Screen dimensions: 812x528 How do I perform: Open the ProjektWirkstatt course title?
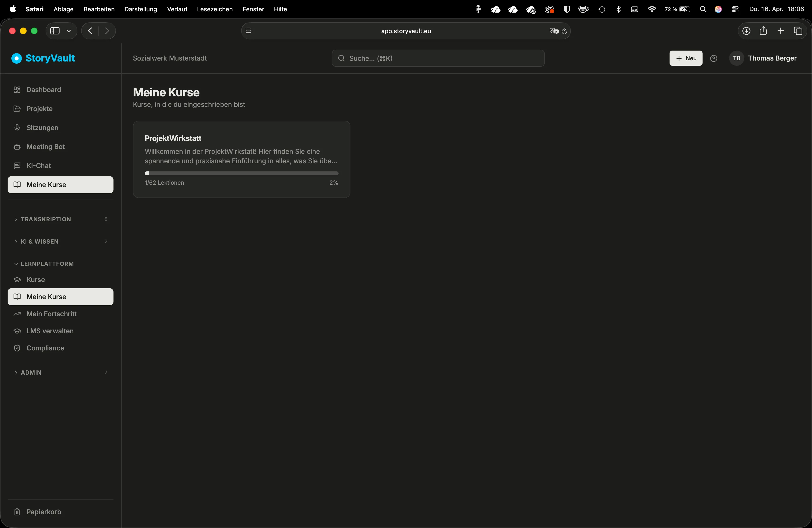(x=173, y=138)
